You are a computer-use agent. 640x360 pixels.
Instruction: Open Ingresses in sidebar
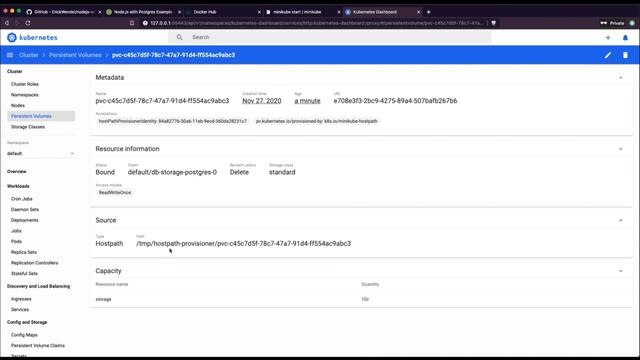click(x=21, y=299)
